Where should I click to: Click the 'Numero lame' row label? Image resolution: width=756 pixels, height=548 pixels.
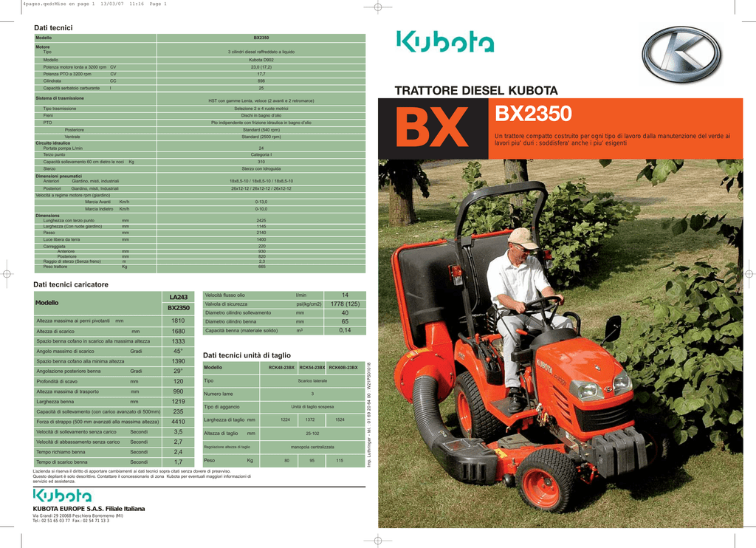[x=218, y=394]
